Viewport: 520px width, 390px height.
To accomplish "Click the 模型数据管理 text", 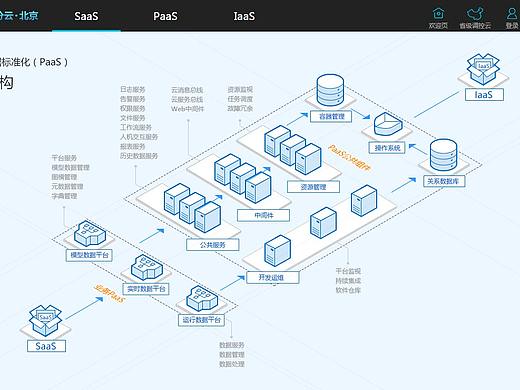I will (x=70, y=167).
